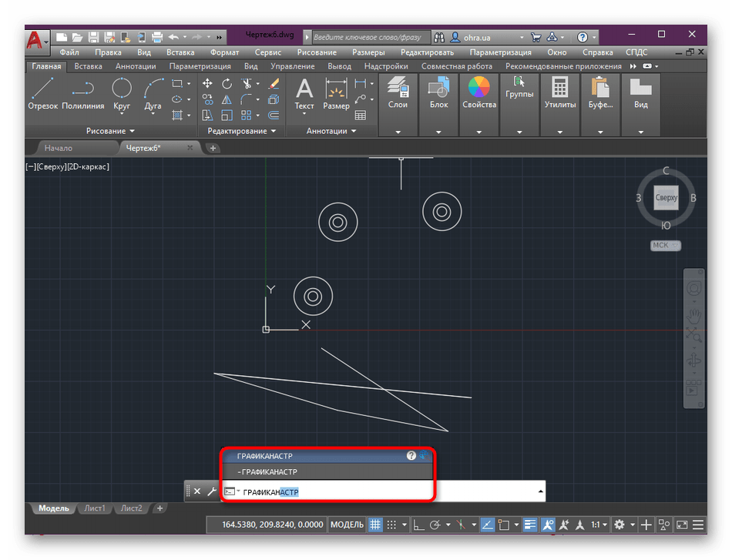732x560 pixels.
Task: Select -ГРАФИКАНАСТР suggestion in command list
Action: (x=327, y=471)
